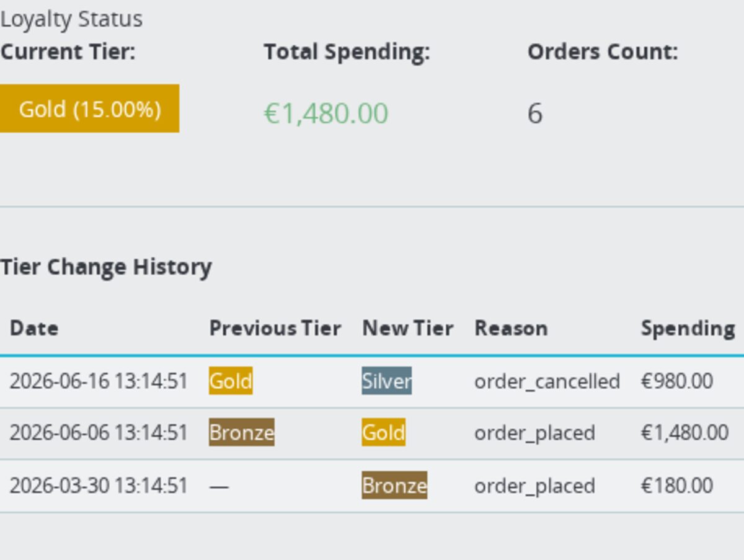This screenshot has height=560, width=744.
Task: Click the Reason column header
Action: point(511,328)
